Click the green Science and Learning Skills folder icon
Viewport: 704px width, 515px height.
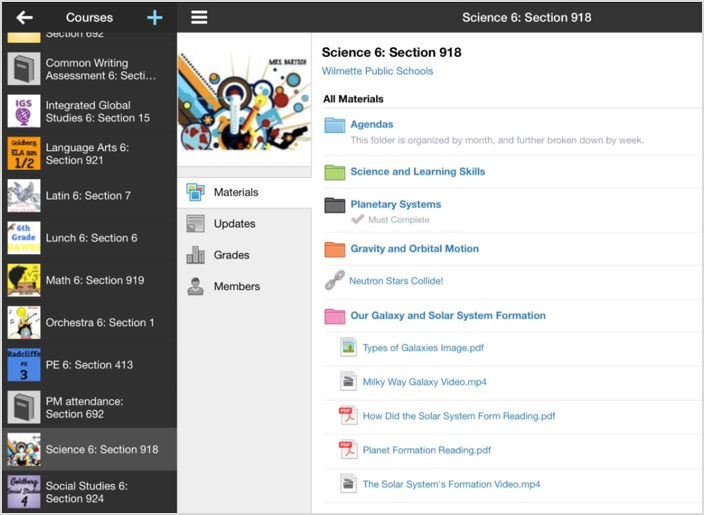tap(334, 172)
